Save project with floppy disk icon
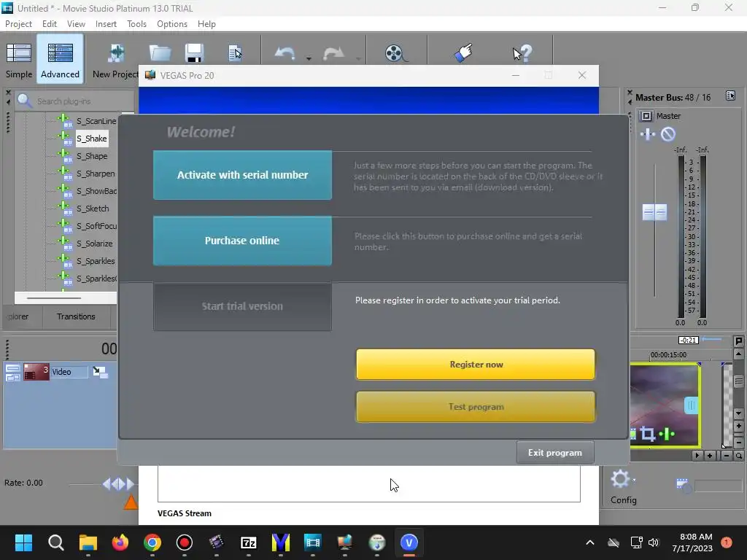747x560 pixels. [194, 52]
